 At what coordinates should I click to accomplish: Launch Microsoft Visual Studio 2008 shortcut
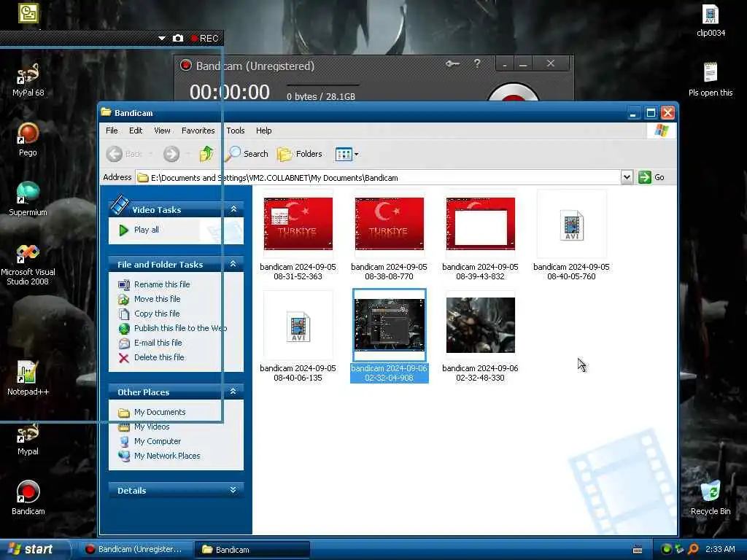click(28, 263)
